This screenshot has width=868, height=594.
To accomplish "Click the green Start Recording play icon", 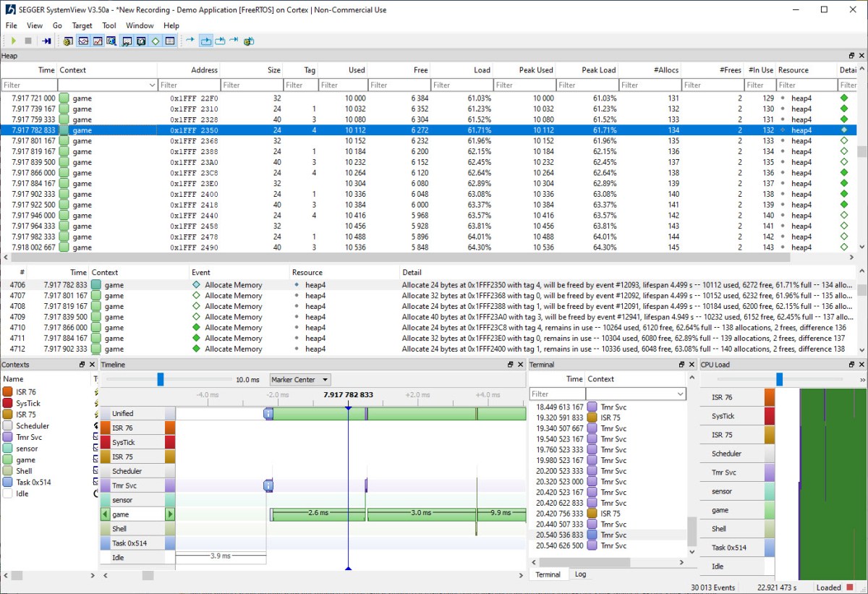I will click(x=13, y=41).
